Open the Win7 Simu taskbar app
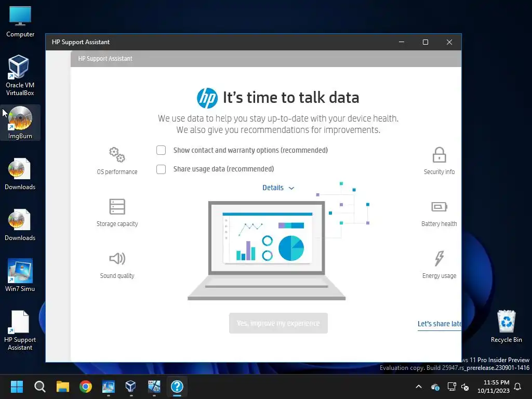 pyautogui.click(x=109, y=387)
